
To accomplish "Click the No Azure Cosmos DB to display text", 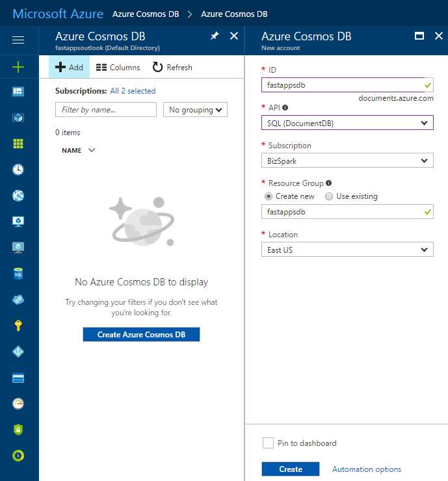I will pos(142,282).
